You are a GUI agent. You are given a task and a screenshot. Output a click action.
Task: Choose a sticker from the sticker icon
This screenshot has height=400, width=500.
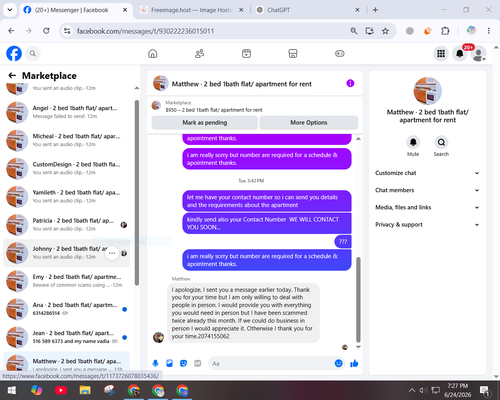click(x=183, y=363)
